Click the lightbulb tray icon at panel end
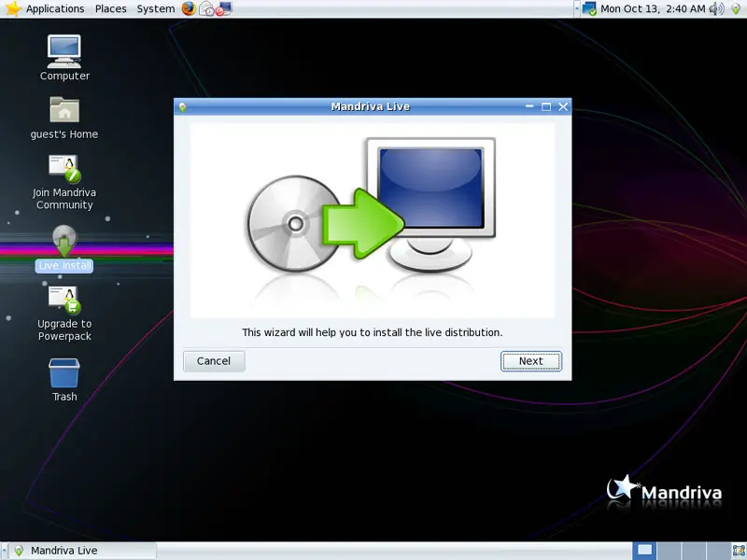The image size is (747, 560). click(x=736, y=8)
